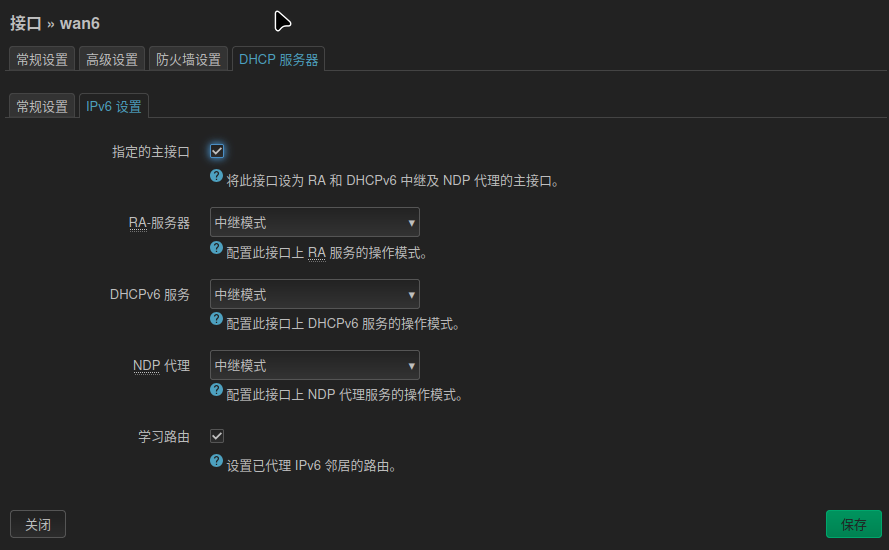The image size is (889, 550).
Task: Click the NDP 代理 label
Action: (162, 366)
